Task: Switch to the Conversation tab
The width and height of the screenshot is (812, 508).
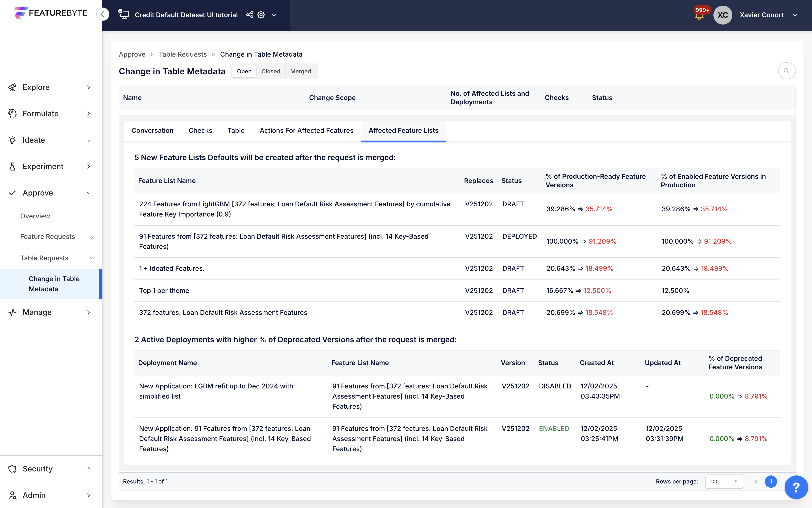Action: coord(153,130)
